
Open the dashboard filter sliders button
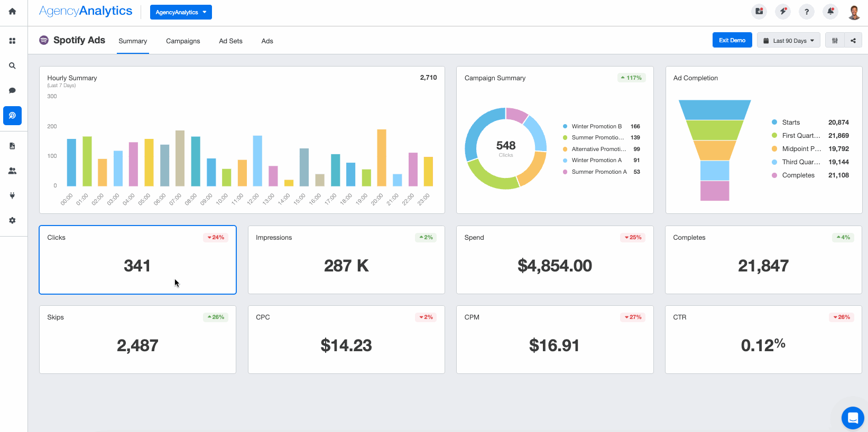835,41
